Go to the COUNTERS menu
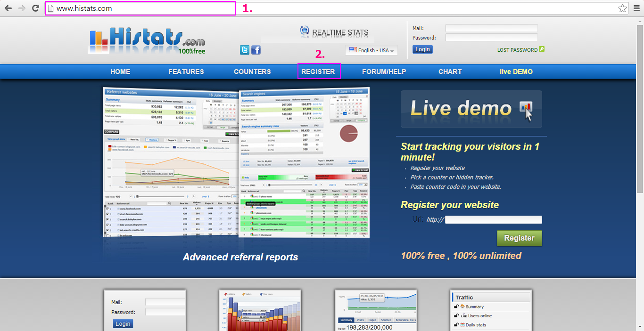This screenshot has width=644, height=331. click(x=252, y=72)
